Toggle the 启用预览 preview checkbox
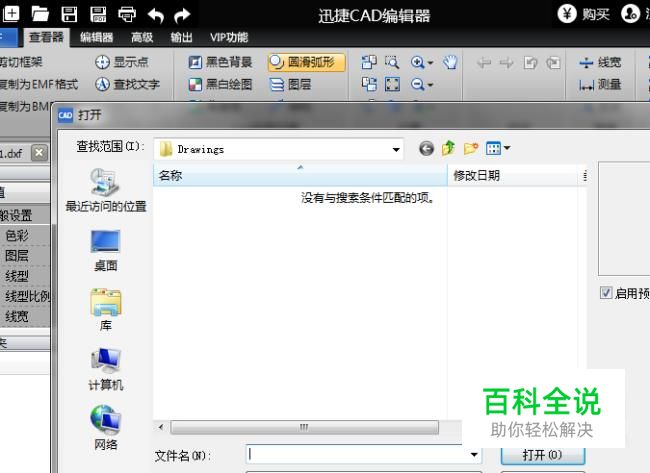The width and height of the screenshot is (650, 473). [605, 293]
